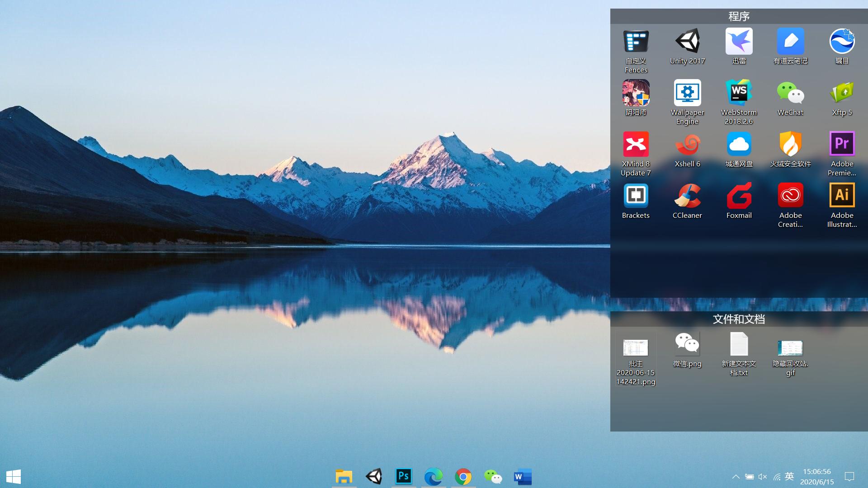Open WeChat application icon
Screen dimensions: 868x488
coord(790,95)
